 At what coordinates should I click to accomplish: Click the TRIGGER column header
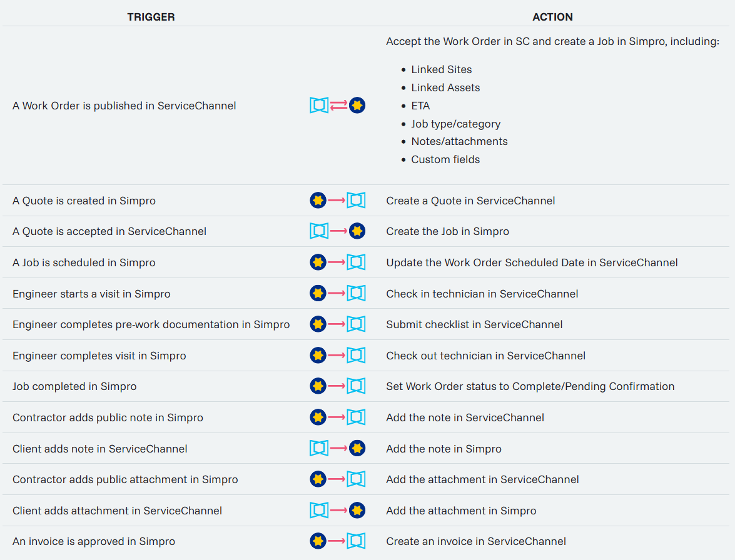(x=151, y=17)
